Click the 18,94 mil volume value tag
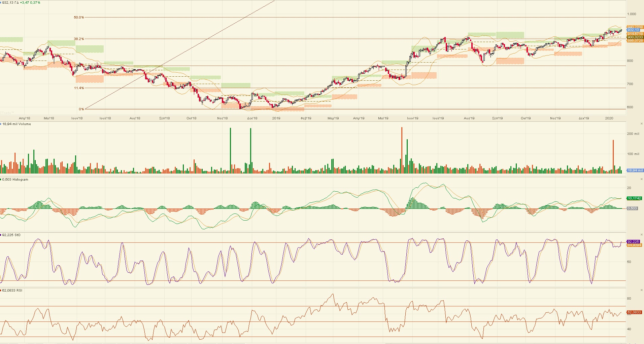 pos(635,170)
